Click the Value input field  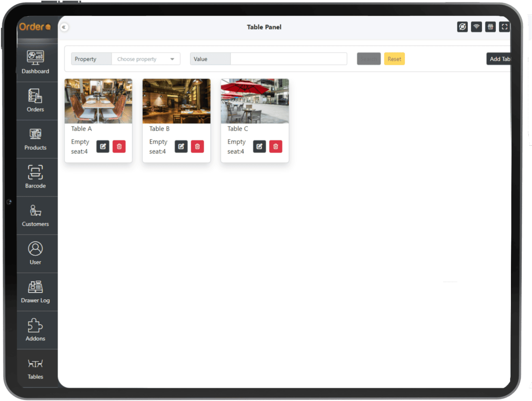tap(289, 59)
